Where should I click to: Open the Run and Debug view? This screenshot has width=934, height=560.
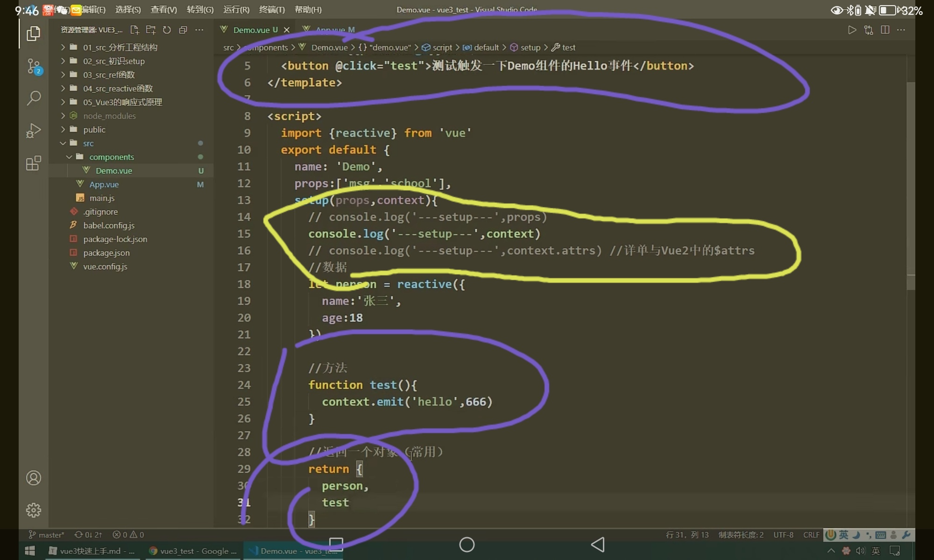pos(33,131)
